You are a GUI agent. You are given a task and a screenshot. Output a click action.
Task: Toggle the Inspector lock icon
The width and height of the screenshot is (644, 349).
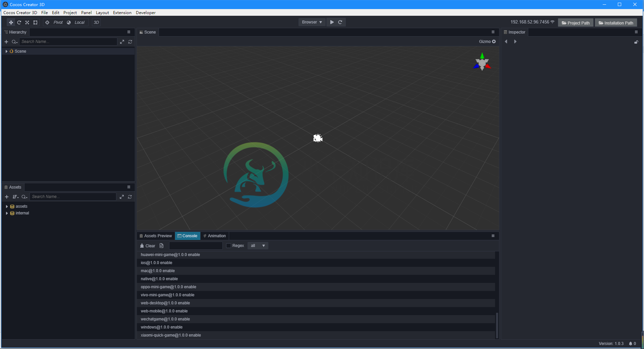coord(636,42)
